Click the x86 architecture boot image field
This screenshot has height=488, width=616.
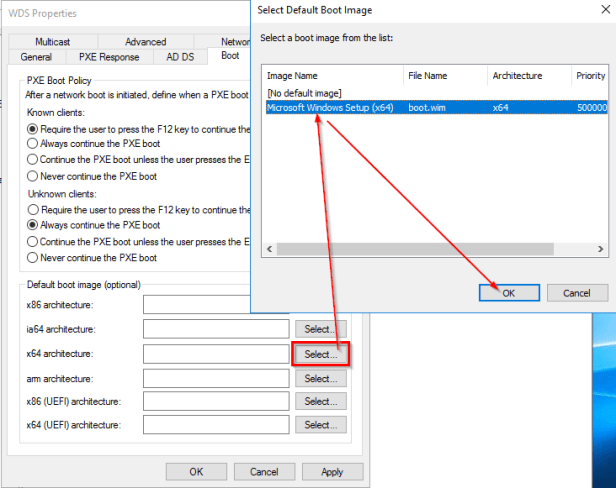coord(215,304)
